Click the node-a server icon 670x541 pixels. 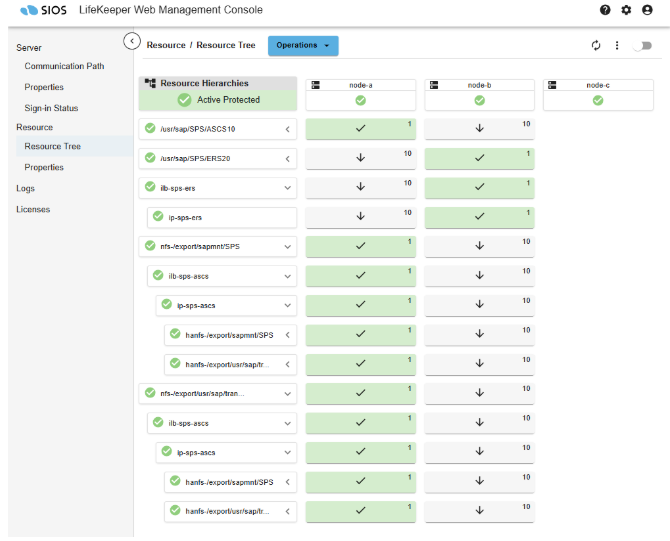316,85
